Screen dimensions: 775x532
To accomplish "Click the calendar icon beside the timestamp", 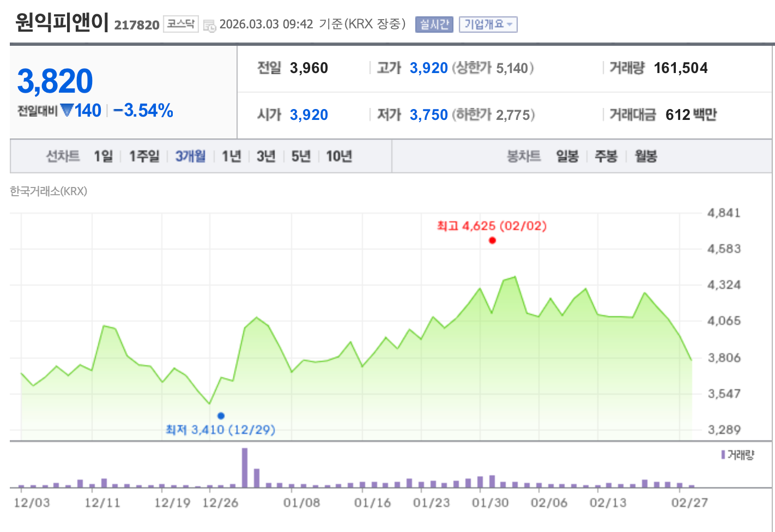I will 209,25.
